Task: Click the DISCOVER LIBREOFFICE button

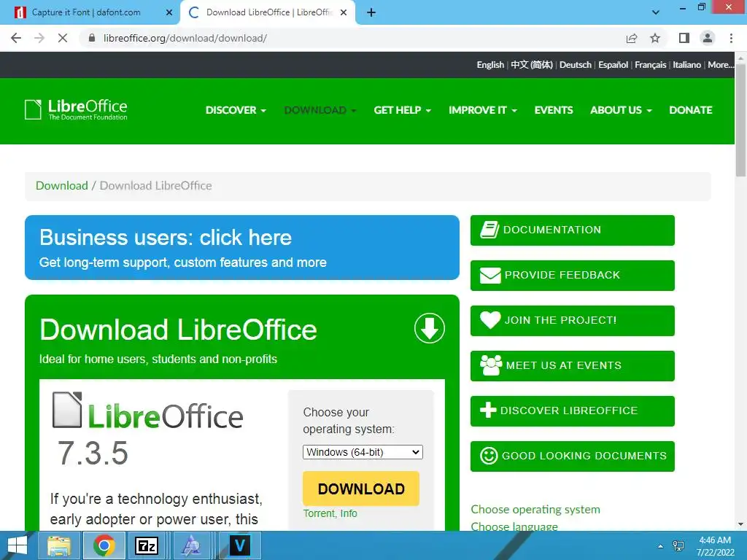Action: coord(572,411)
